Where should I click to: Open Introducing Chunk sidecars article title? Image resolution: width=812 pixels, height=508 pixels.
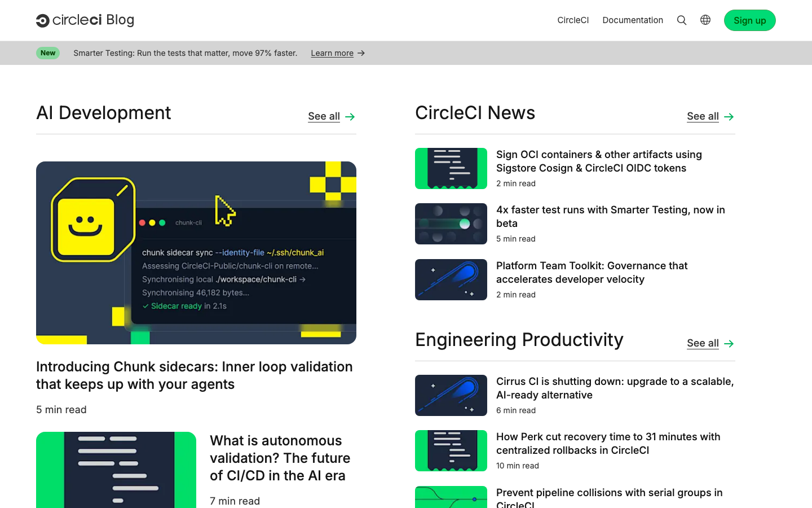[195, 375]
